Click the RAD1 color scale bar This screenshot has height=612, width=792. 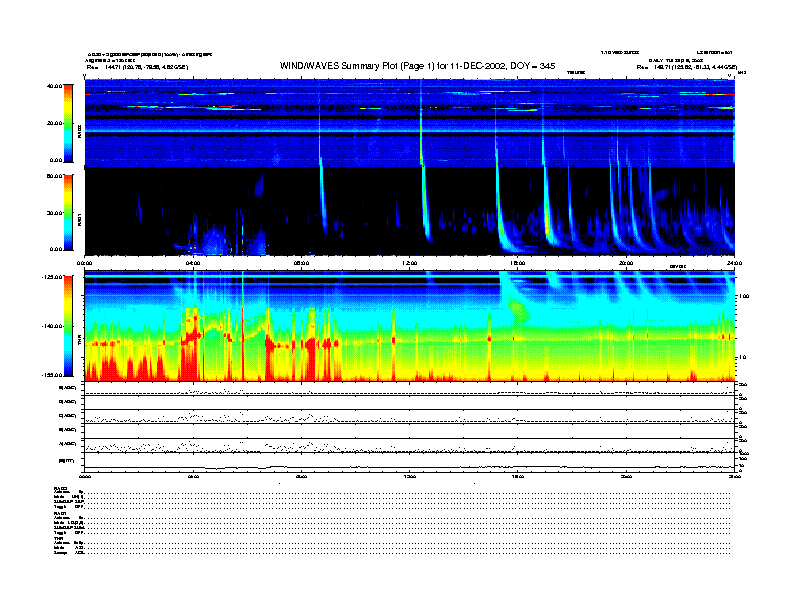click(68, 212)
